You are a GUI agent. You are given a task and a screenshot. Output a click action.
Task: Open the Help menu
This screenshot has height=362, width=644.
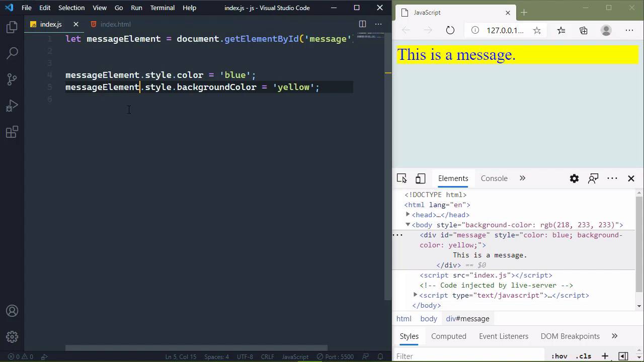tap(189, 8)
